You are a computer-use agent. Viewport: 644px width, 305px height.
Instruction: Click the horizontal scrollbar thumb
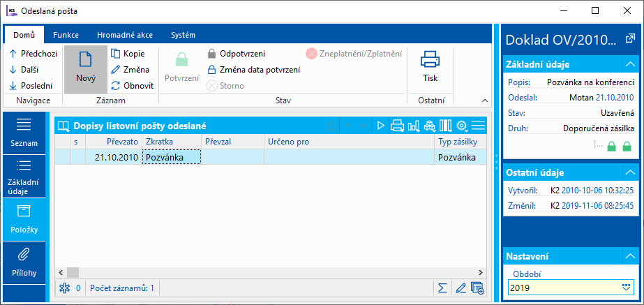(x=73, y=272)
